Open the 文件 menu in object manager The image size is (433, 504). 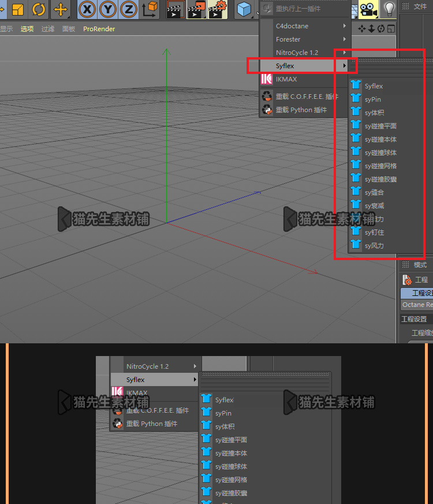pyautogui.click(x=420, y=6)
